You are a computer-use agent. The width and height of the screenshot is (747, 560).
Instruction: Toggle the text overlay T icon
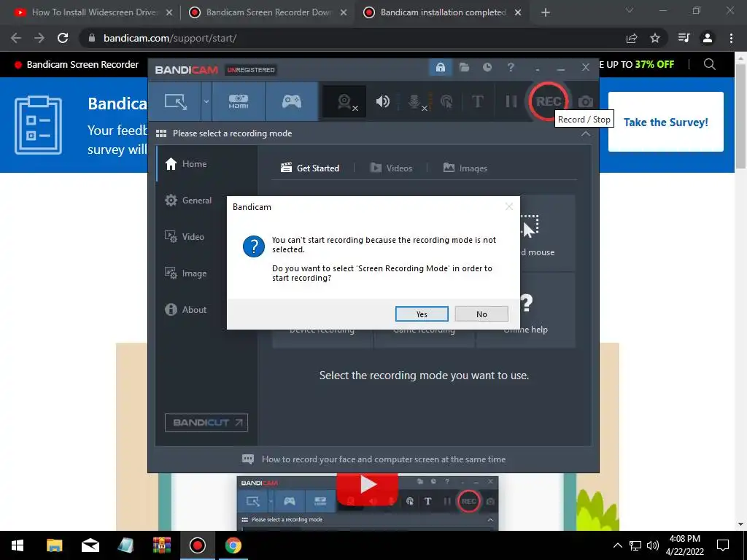point(477,101)
